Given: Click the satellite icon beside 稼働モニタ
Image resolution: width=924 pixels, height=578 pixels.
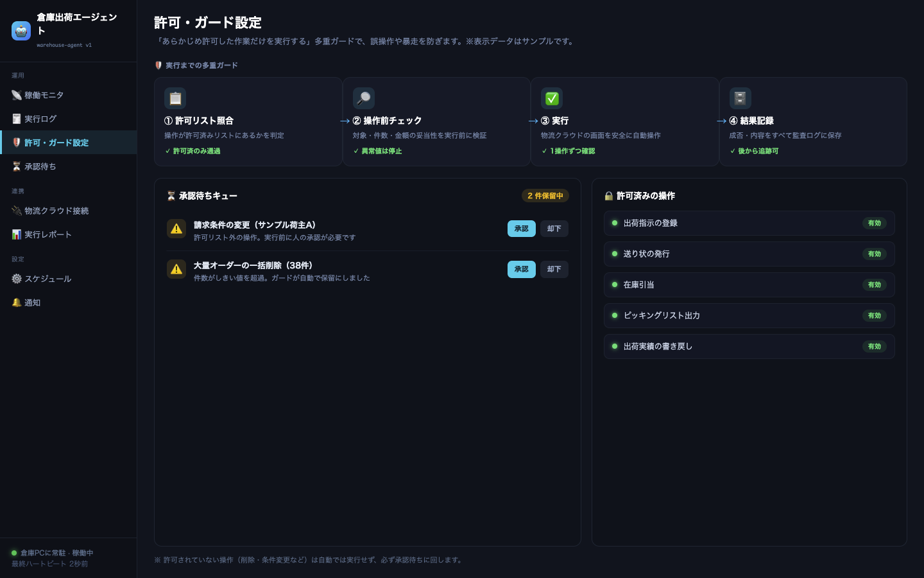Looking at the screenshot, I should 17,95.
